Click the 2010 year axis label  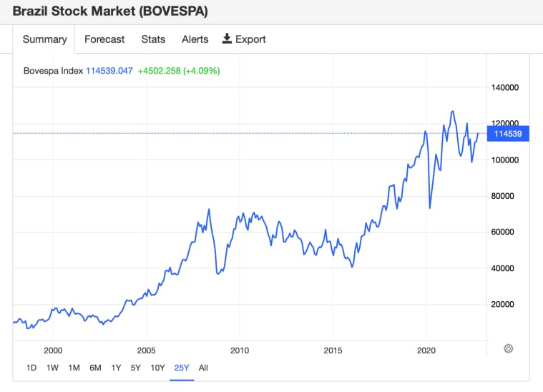click(x=240, y=351)
